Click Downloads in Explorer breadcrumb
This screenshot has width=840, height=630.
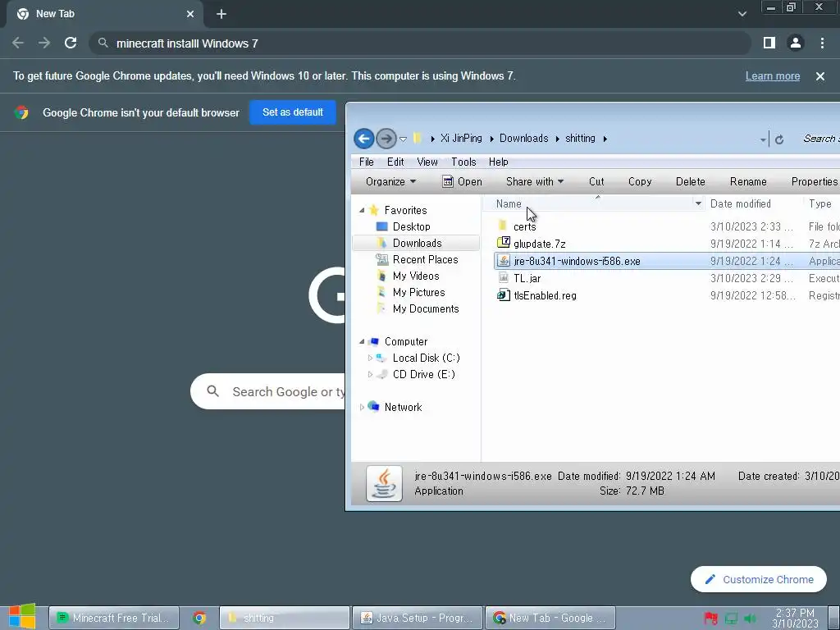pos(523,138)
